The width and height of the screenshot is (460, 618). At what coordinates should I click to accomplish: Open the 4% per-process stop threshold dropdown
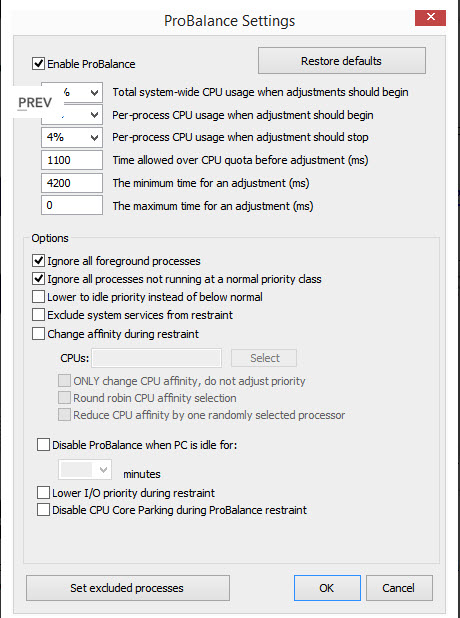tap(72, 137)
